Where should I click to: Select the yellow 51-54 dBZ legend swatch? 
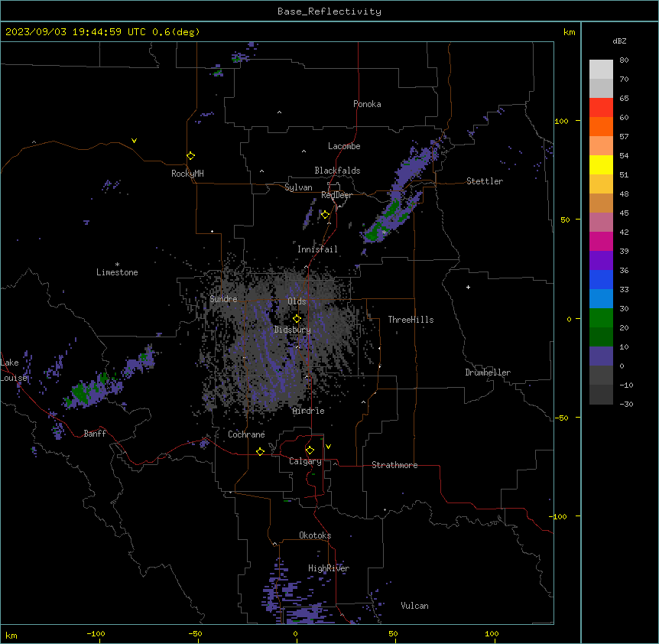coord(601,164)
